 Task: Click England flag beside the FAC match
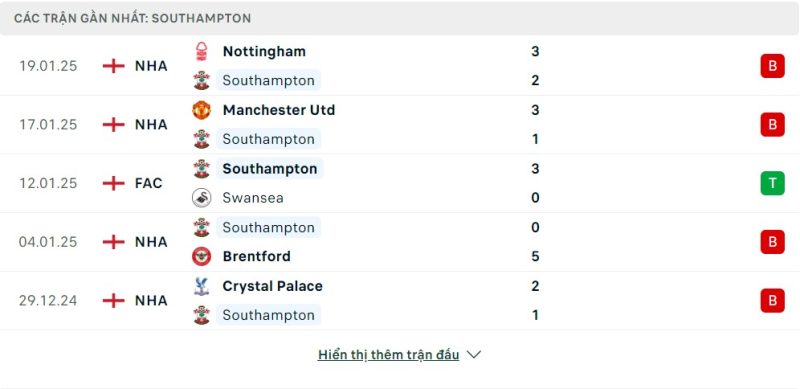(113, 183)
